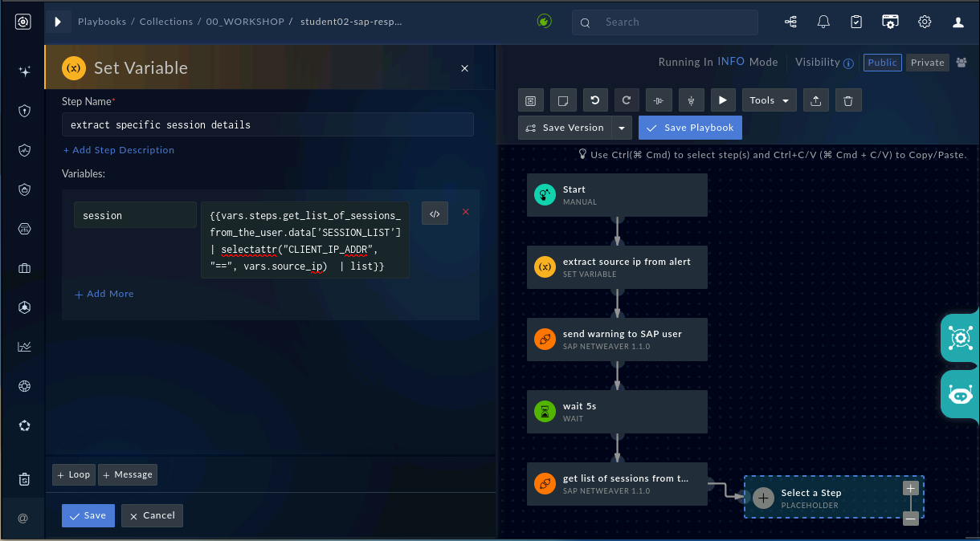Click the Step Name input field
The image size is (980, 541).
(267, 124)
